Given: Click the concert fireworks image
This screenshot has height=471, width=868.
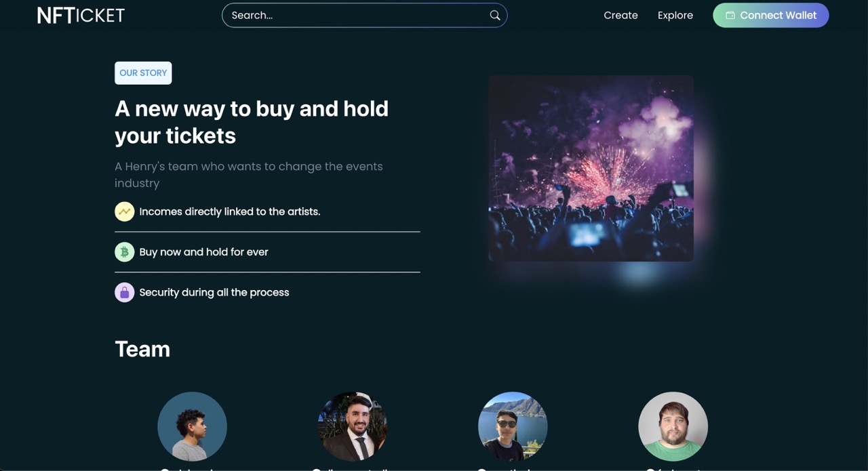Looking at the screenshot, I should coord(591,168).
